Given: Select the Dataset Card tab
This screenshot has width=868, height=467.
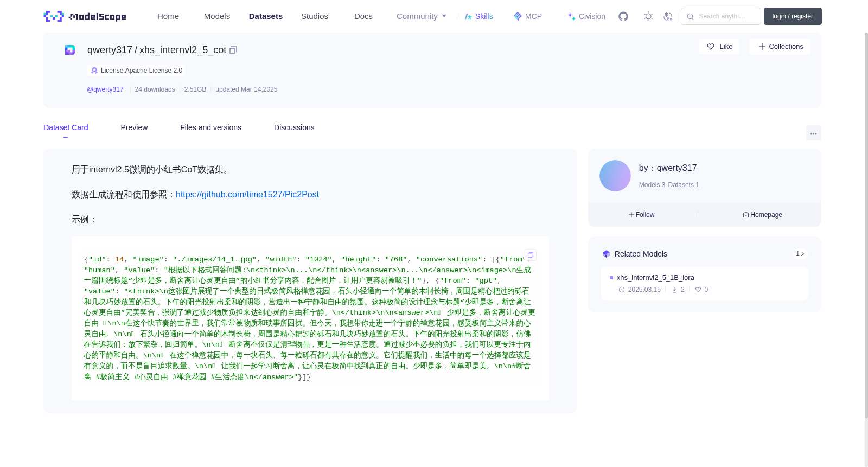Looking at the screenshot, I should pos(66,127).
